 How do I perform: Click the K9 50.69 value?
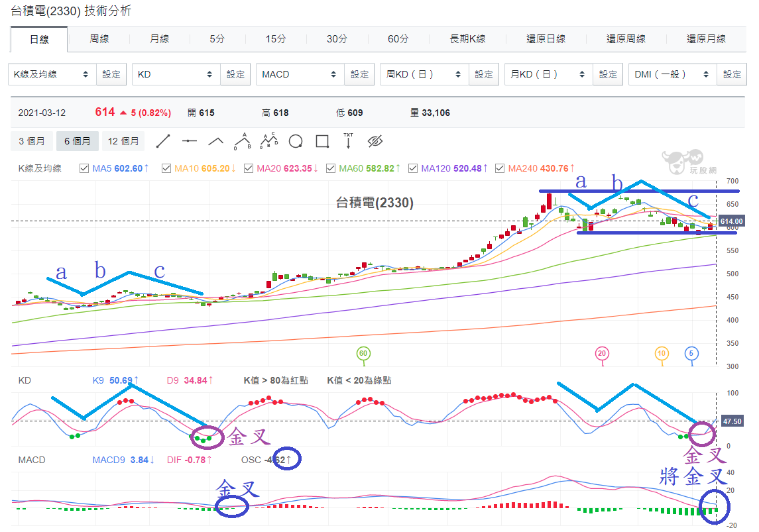pyautogui.click(x=115, y=381)
